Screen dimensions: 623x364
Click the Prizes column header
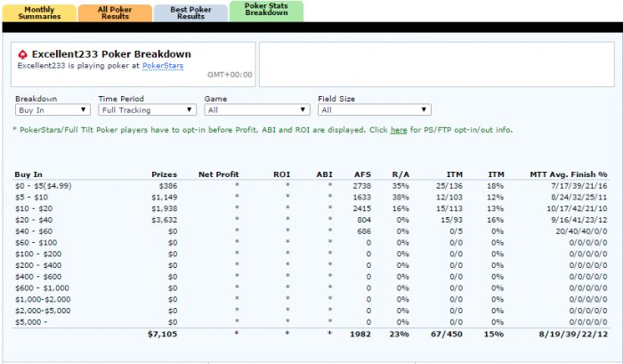point(164,174)
